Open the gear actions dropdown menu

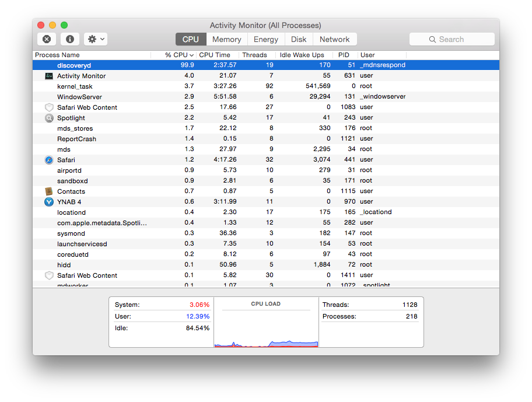[x=96, y=39]
